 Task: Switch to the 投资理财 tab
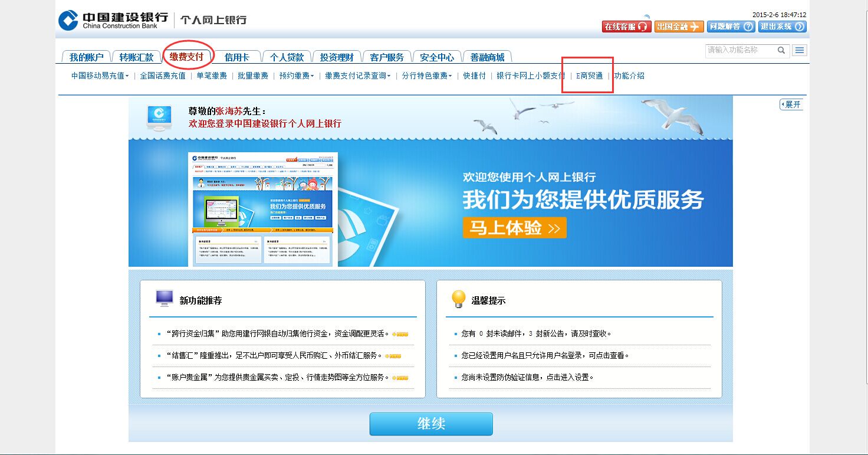point(337,57)
